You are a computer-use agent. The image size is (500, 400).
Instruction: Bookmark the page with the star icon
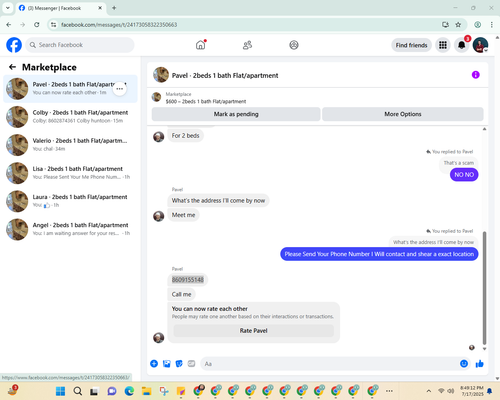(x=458, y=25)
